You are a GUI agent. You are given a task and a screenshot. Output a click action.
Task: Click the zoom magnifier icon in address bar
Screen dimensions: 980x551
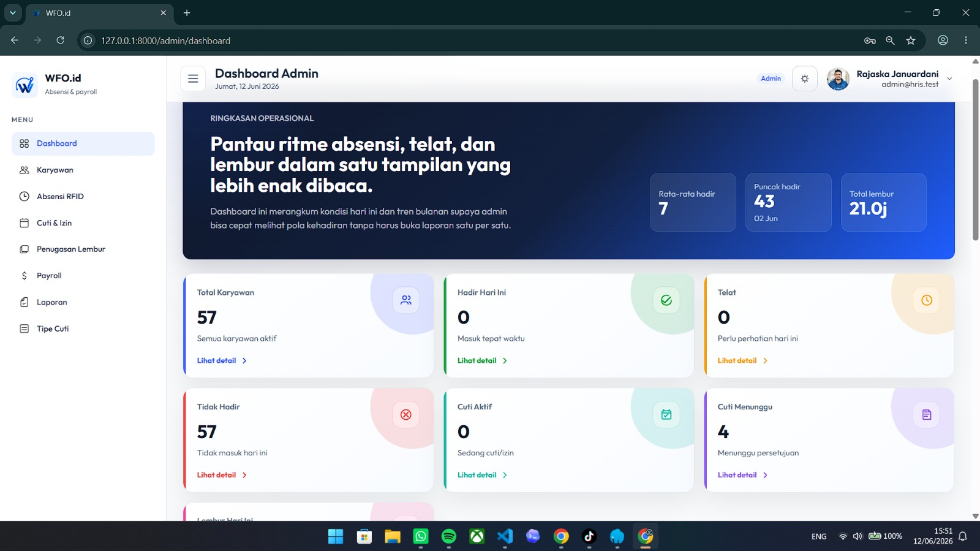[890, 40]
